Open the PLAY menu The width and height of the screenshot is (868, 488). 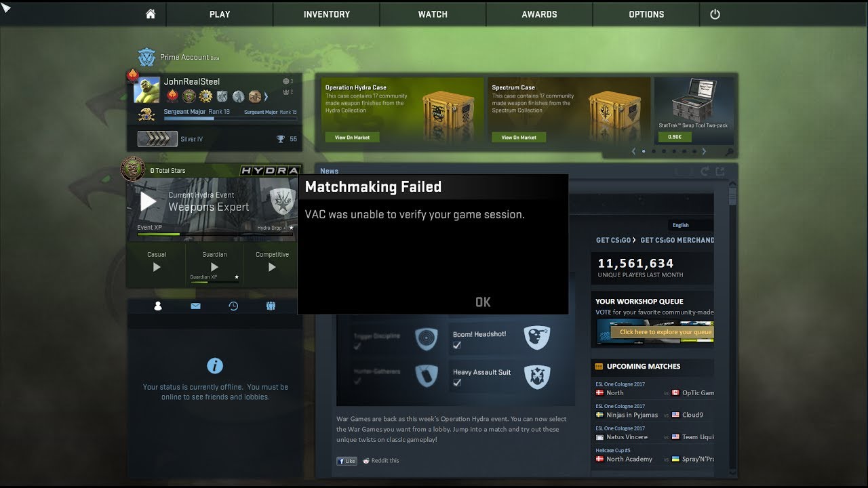tap(220, 14)
